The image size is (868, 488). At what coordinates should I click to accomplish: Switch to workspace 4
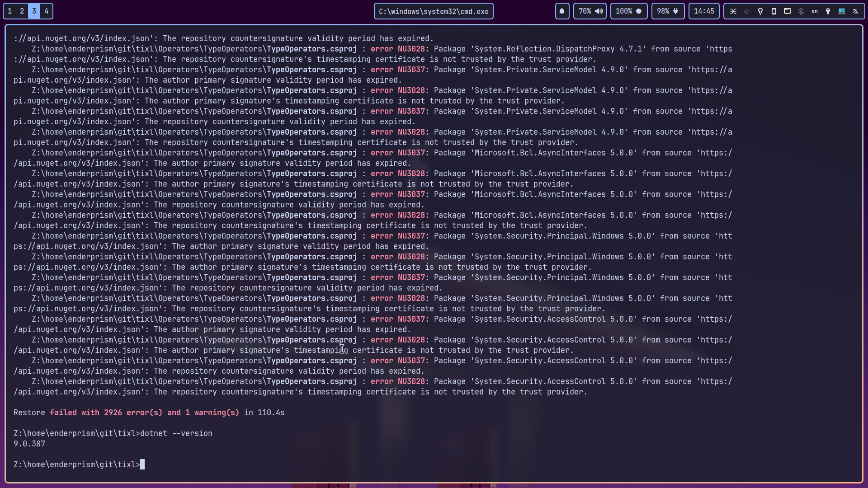[x=46, y=11]
